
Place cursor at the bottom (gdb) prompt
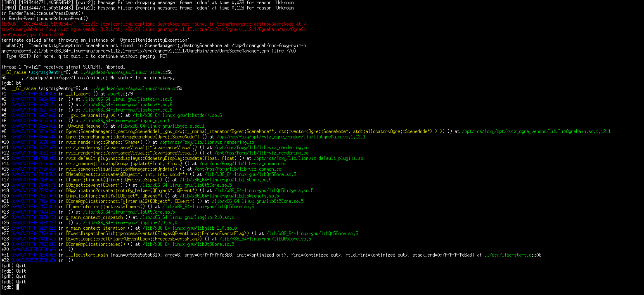(x=17, y=287)
